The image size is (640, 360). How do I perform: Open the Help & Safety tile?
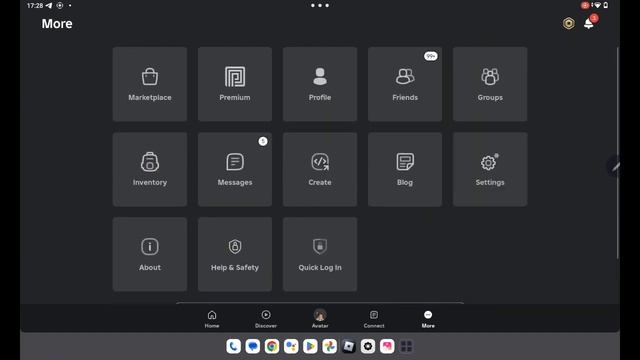[x=235, y=254]
